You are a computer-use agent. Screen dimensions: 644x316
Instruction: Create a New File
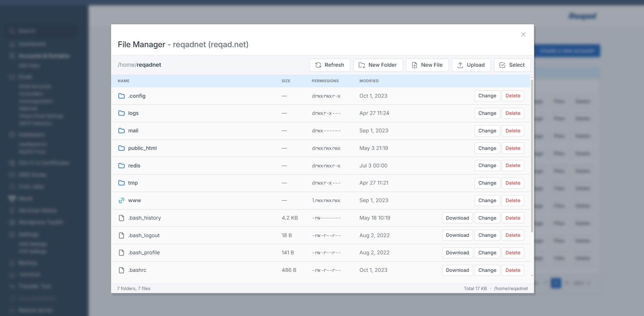(427, 65)
